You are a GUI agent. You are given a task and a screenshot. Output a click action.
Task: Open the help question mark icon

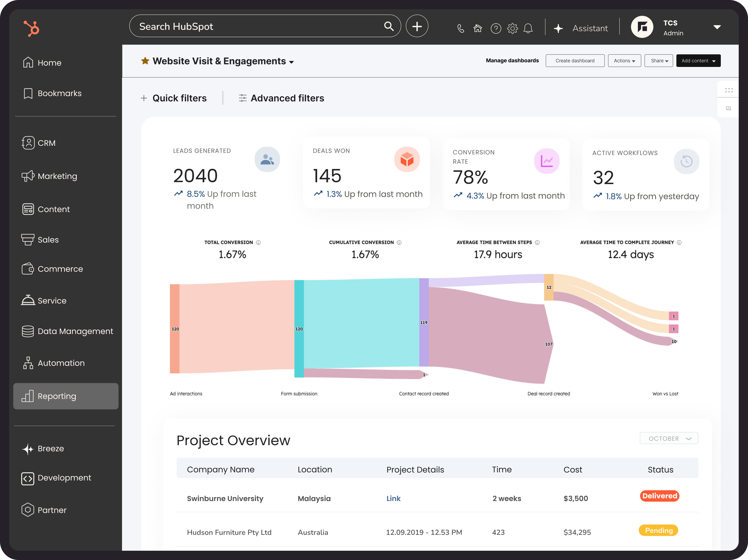pyautogui.click(x=496, y=29)
